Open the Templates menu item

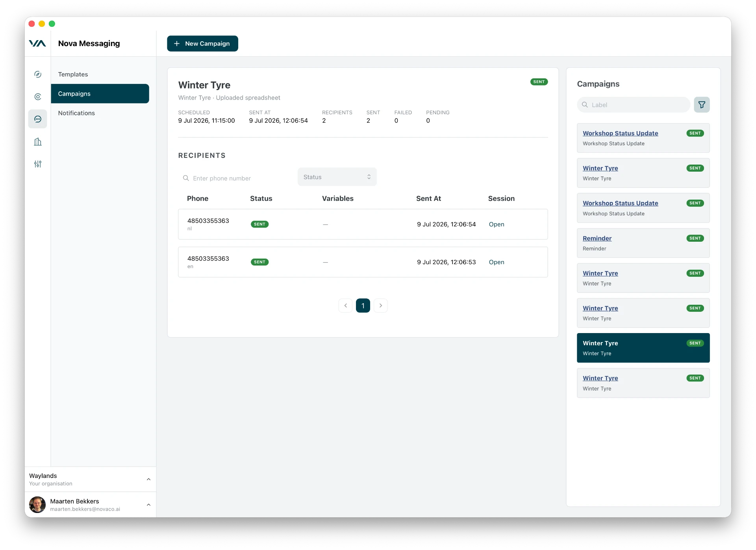click(100, 74)
